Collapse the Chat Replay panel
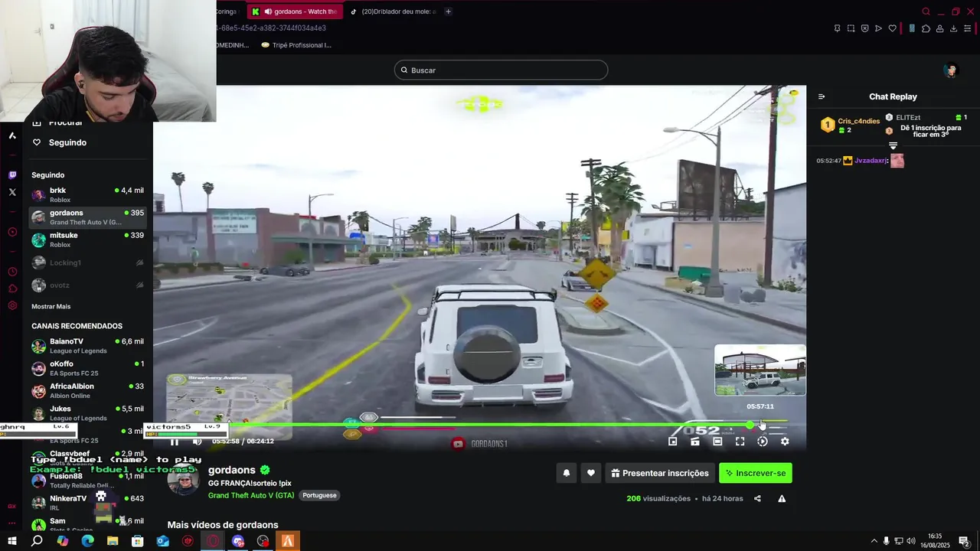The image size is (980, 551). (x=822, y=96)
